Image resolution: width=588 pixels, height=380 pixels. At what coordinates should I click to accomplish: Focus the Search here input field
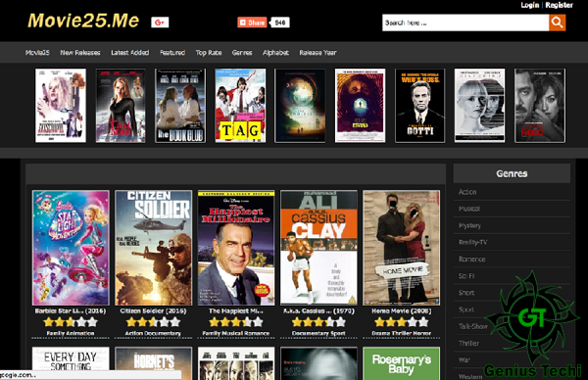point(465,23)
